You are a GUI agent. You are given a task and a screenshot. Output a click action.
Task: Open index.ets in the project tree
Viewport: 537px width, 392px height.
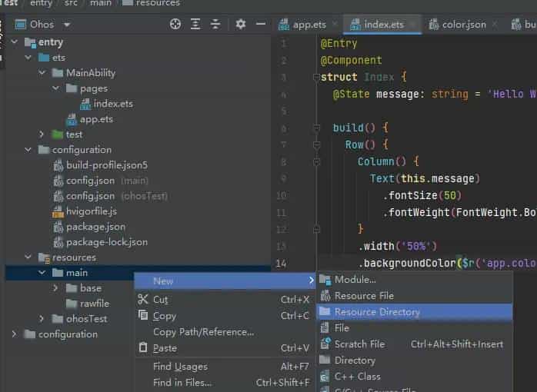coord(113,104)
